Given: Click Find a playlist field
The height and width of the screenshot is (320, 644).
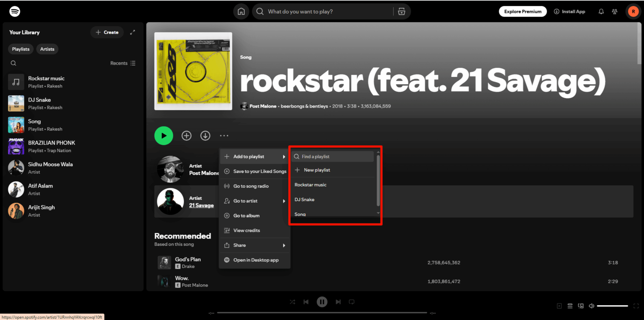Looking at the screenshot, I should click(x=333, y=157).
